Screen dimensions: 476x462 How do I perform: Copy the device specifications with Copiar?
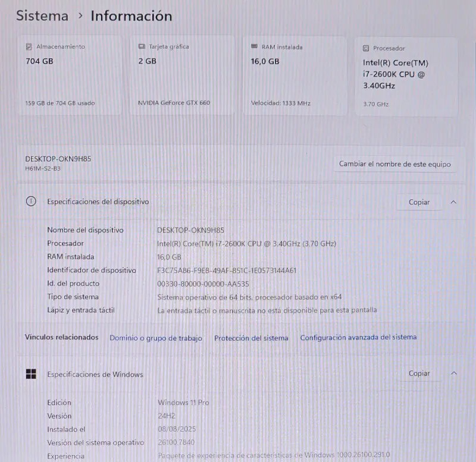coord(419,202)
